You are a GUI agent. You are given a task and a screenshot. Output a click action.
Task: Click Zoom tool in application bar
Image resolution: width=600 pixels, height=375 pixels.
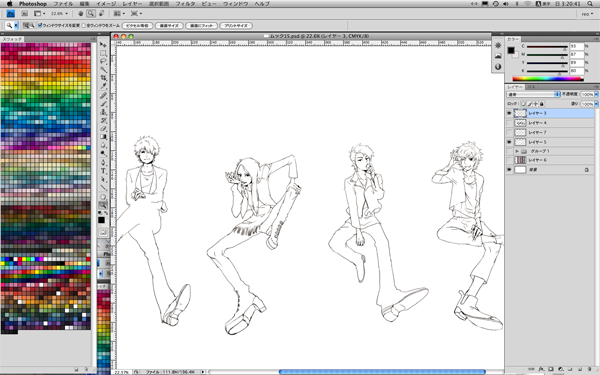click(x=91, y=13)
